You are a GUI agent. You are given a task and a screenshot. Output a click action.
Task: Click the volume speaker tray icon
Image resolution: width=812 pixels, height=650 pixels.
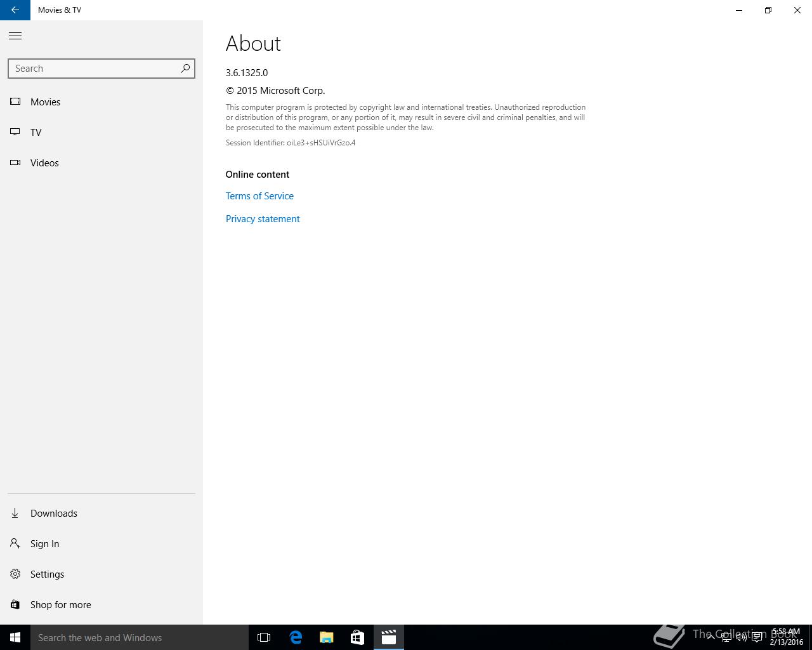pos(741,637)
